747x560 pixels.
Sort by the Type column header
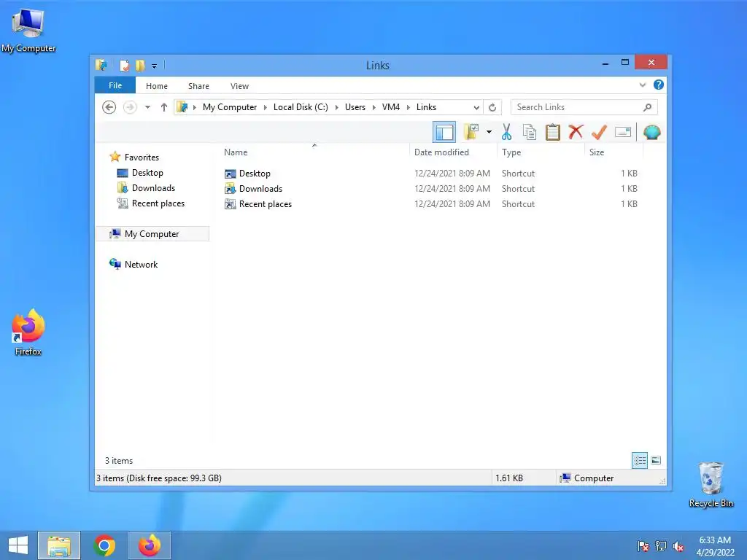pyautogui.click(x=541, y=152)
